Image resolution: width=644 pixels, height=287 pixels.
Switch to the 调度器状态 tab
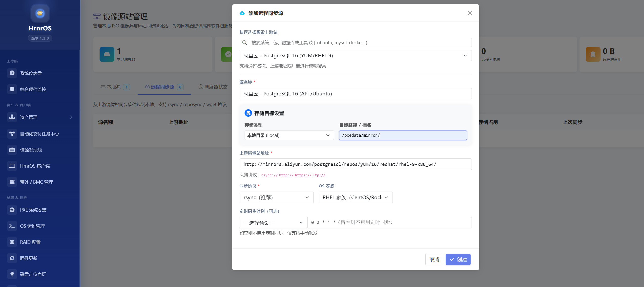213,87
